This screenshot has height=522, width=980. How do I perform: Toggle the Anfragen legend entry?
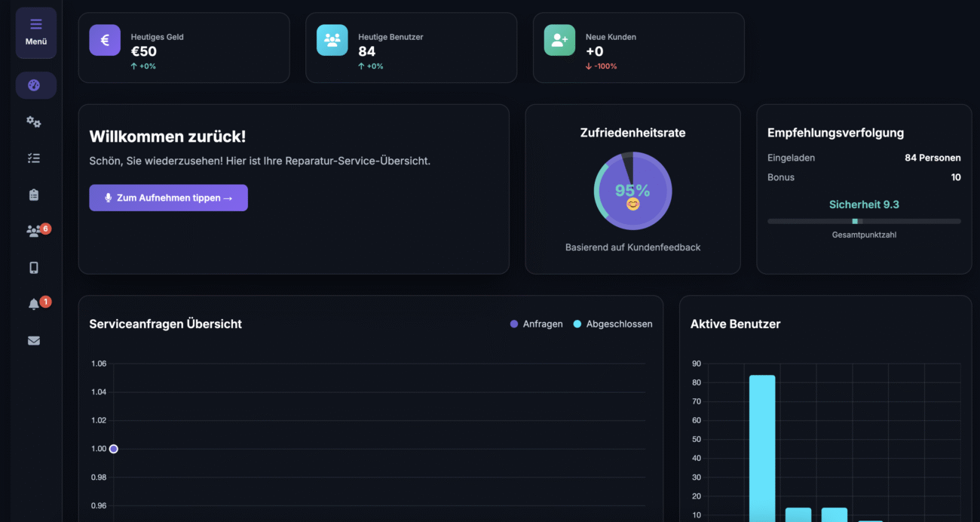click(x=537, y=324)
